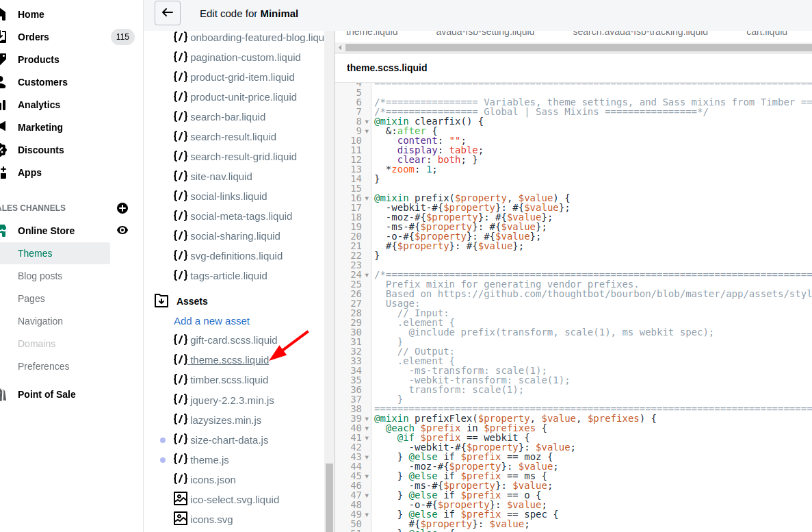812x532 pixels.
Task: Open the icons.svg image file icon
Action: (x=181, y=518)
